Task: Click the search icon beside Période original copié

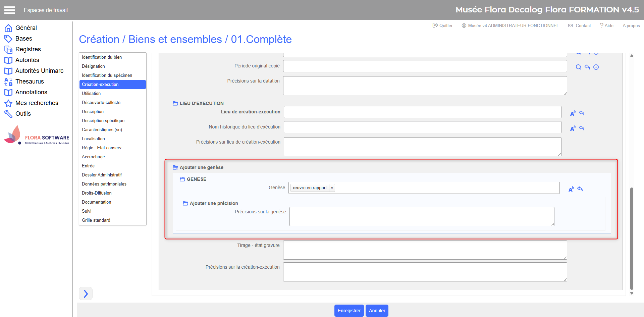Action: pos(578,67)
